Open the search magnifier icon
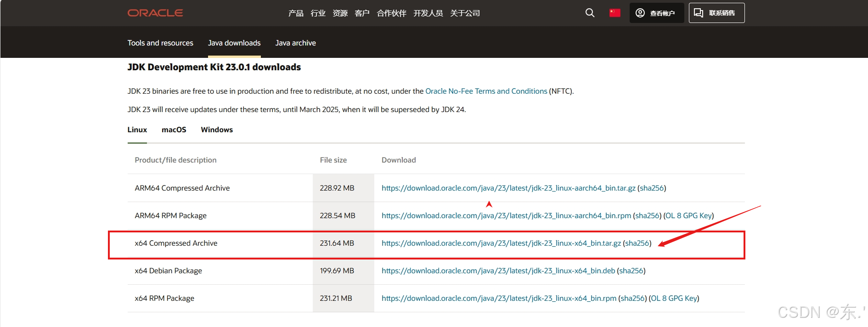The height and width of the screenshot is (327, 868). tap(590, 13)
